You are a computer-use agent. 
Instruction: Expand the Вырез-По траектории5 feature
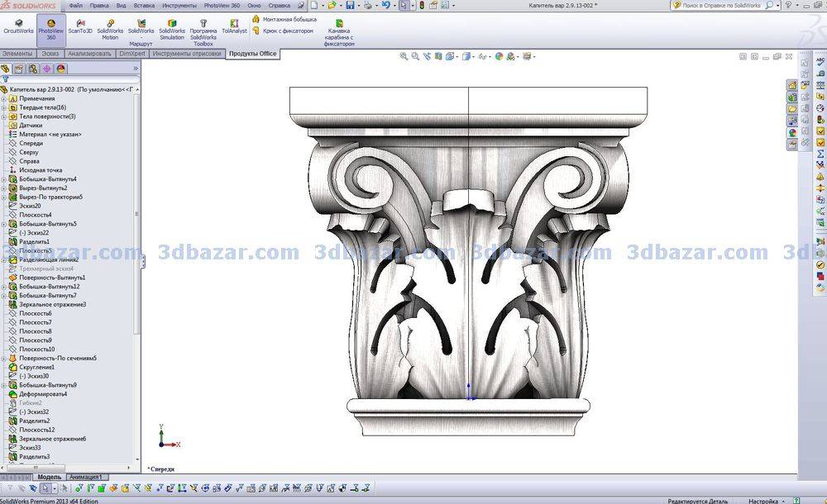[x=4, y=197]
